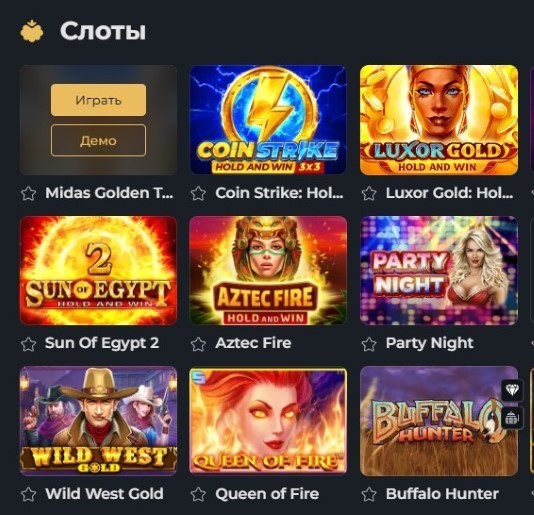Star the Queen of Fire game

tap(198, 494)
